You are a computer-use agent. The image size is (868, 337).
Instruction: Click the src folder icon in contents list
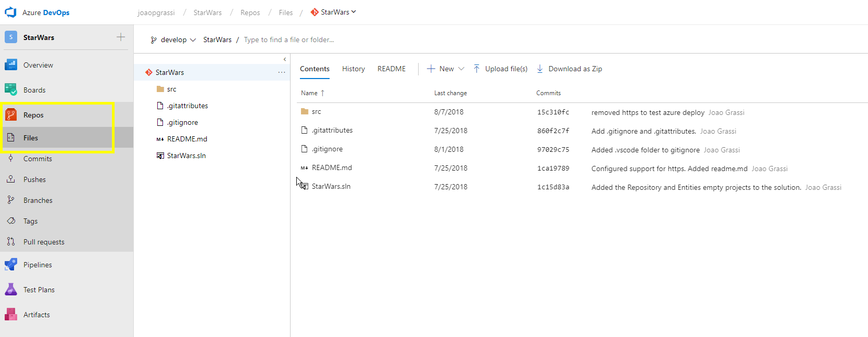click(305, 111)
